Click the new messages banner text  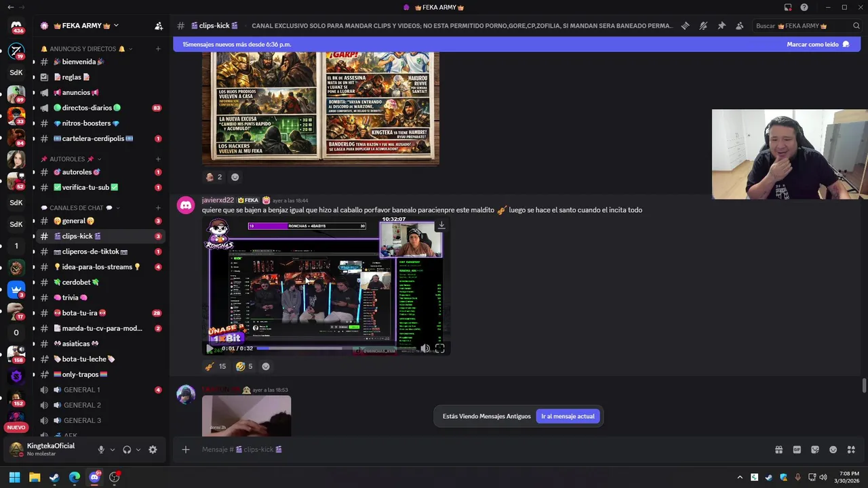[236, 45]
